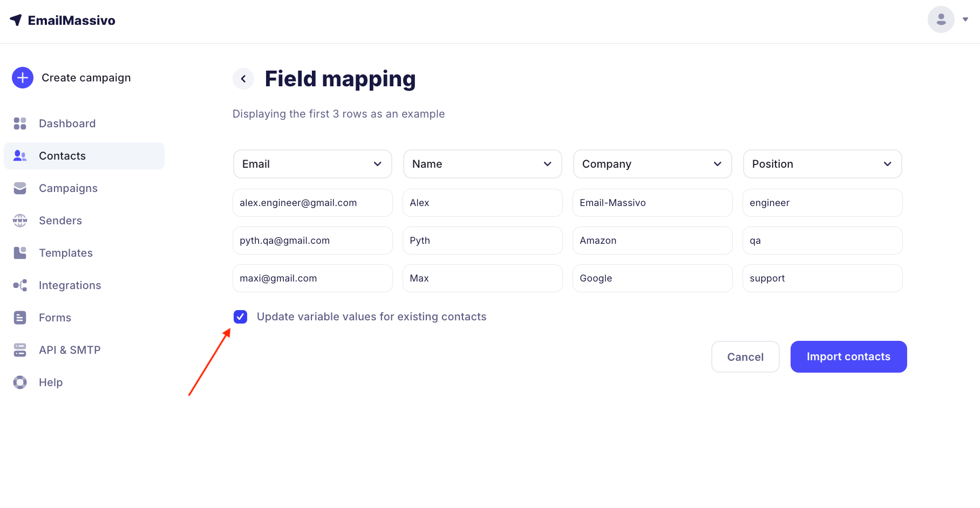Open the Company field dropdown

(x=652, y=164)
